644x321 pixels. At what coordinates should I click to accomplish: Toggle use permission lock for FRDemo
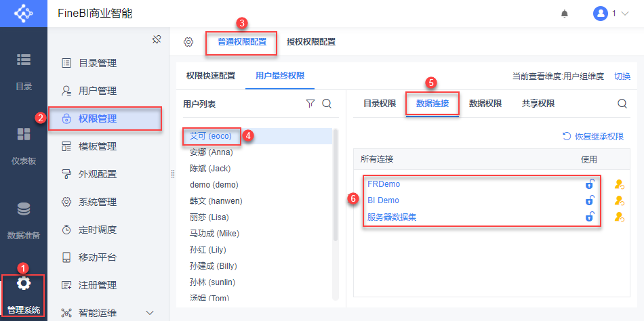(x=590, y=184)
